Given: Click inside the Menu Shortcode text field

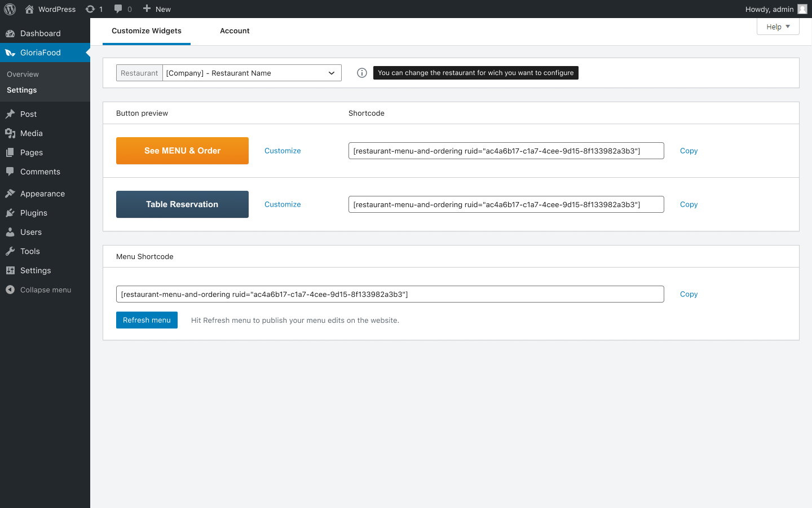Looking at the screenshot, I should (390, 294).
